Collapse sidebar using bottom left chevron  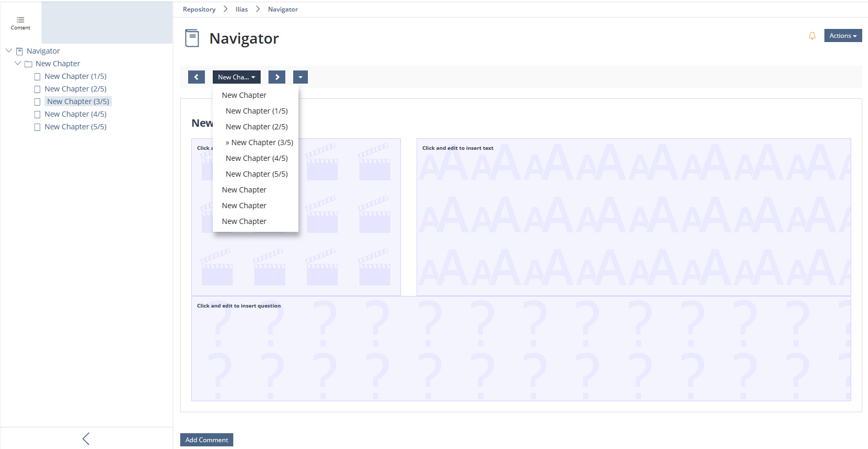86,438
